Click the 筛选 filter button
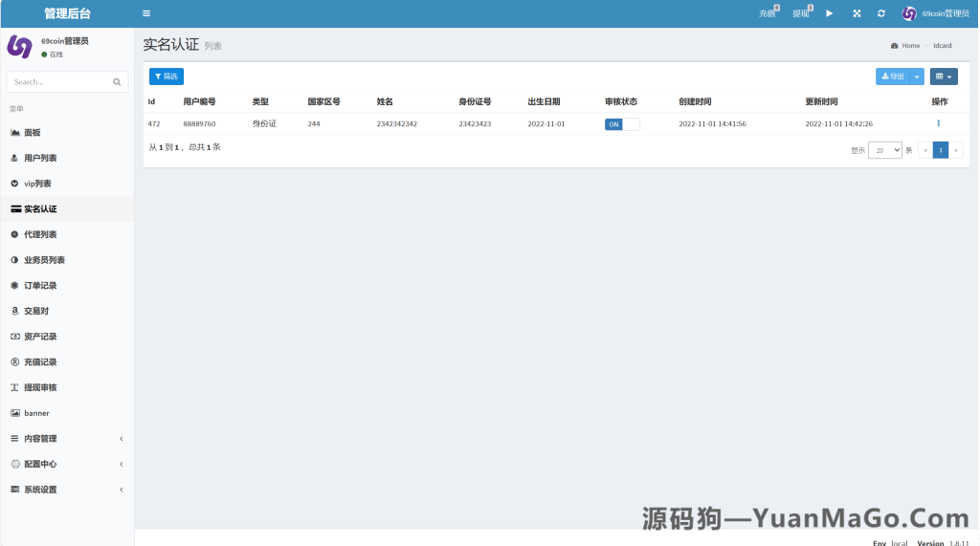Image resolution: width=980 pixels, height=546 pixels. coord(167,76)
